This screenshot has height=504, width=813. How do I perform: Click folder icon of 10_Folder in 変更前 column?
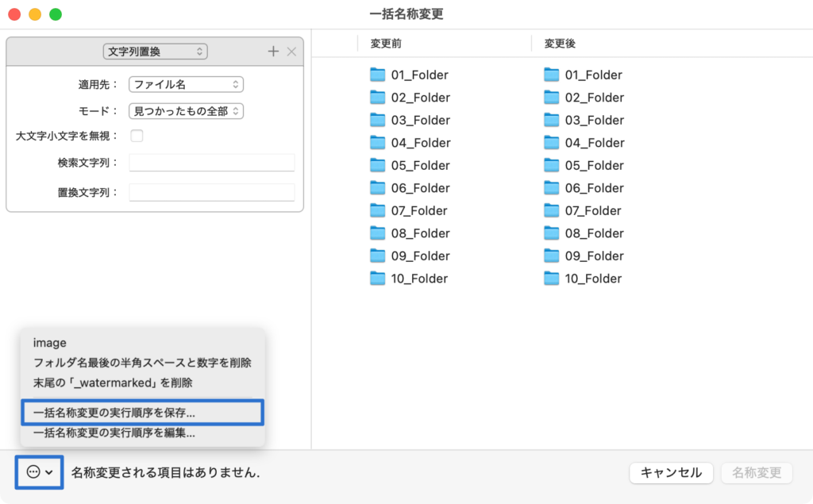[x=377, y=279]
